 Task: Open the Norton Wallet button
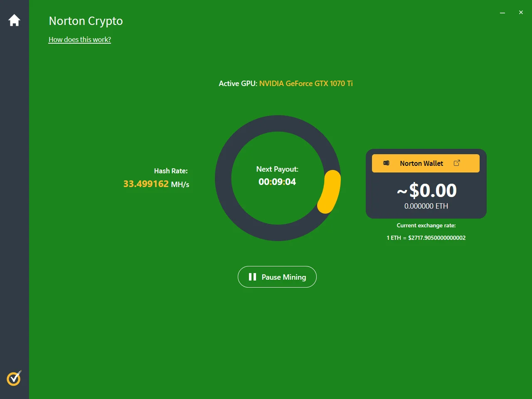point(426,163)
